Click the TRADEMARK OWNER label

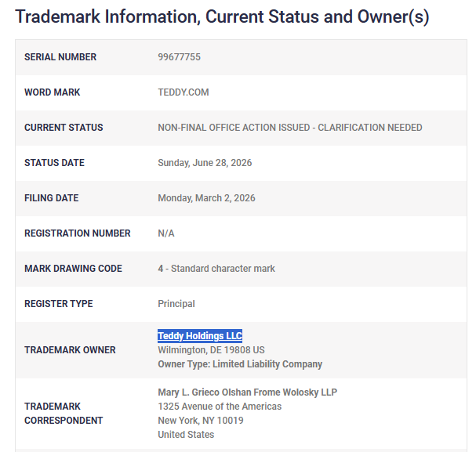(70, 350)
